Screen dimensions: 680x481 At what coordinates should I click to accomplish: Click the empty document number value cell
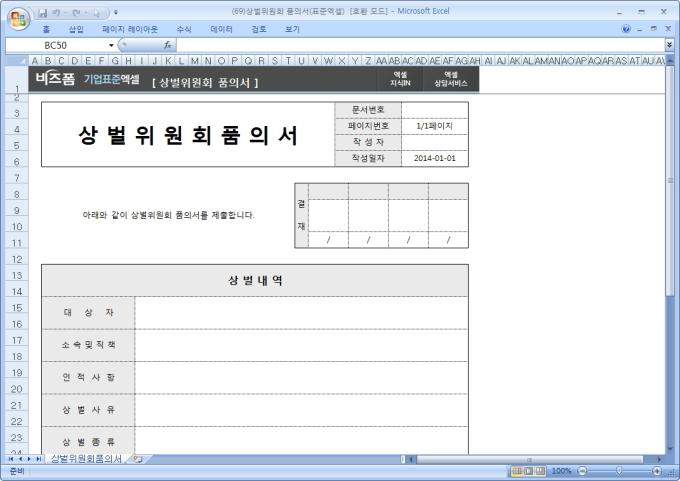pyautogui.click(x=435, y=110)
